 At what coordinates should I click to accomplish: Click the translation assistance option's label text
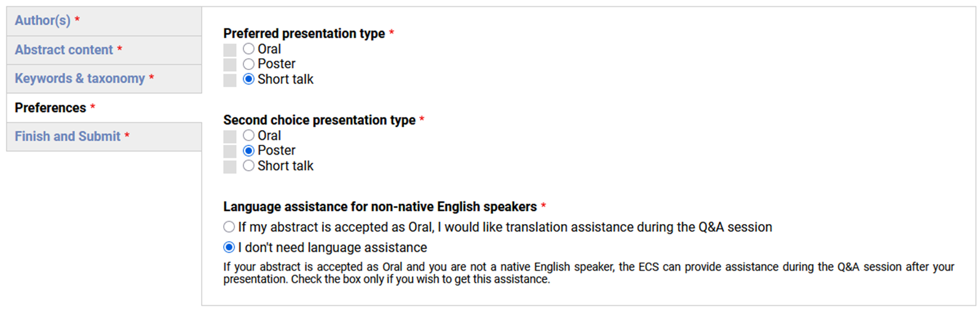[x=504, y=227]
